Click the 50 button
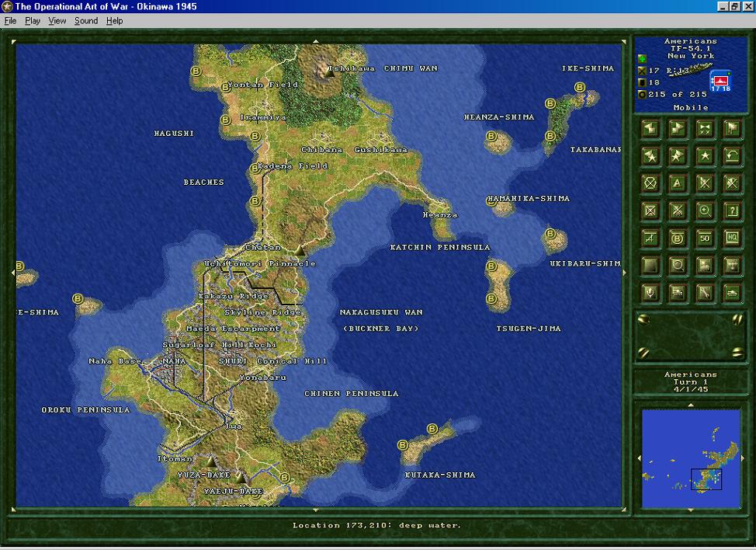756x550 pixels. [705, 238]
